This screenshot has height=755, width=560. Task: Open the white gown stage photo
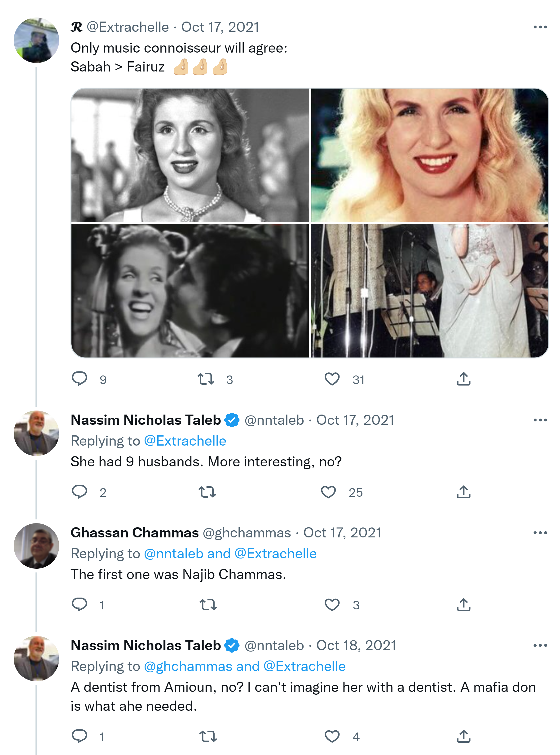[429, 291]
